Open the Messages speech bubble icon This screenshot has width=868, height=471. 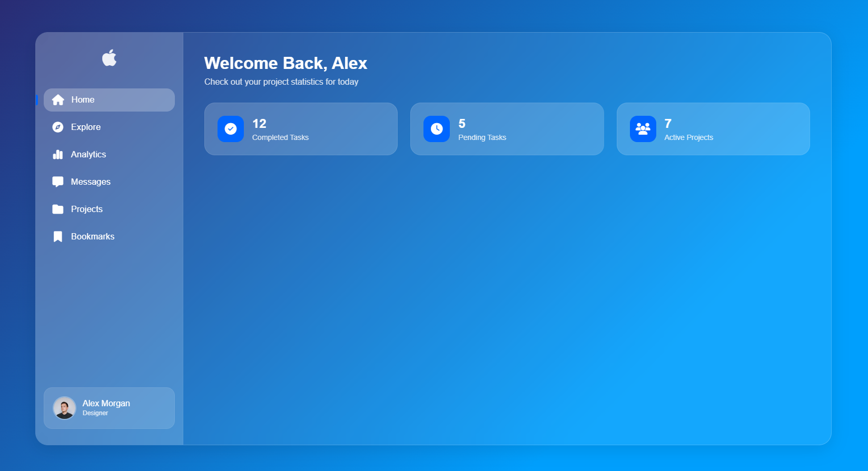(x=58, y=182)
